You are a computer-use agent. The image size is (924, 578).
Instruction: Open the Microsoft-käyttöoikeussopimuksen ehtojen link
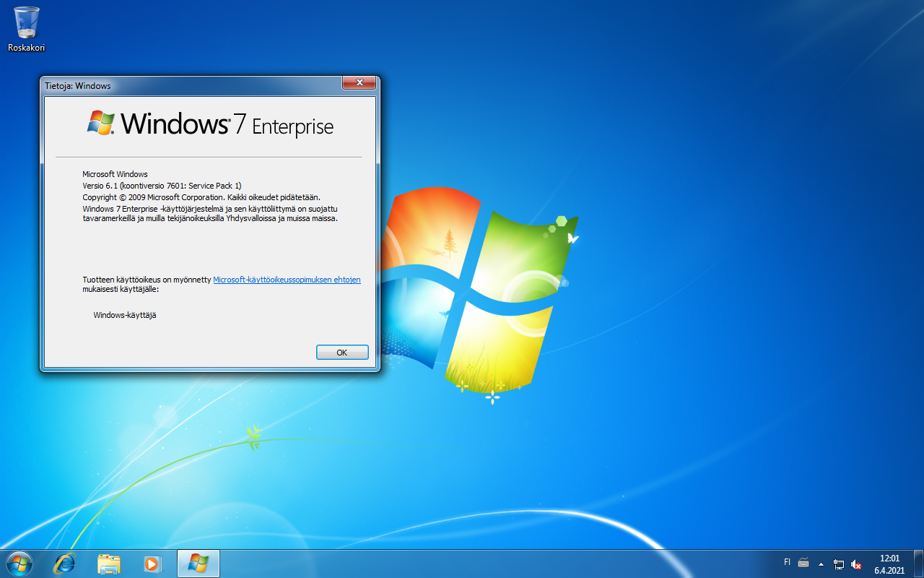[x=287, y=280]
